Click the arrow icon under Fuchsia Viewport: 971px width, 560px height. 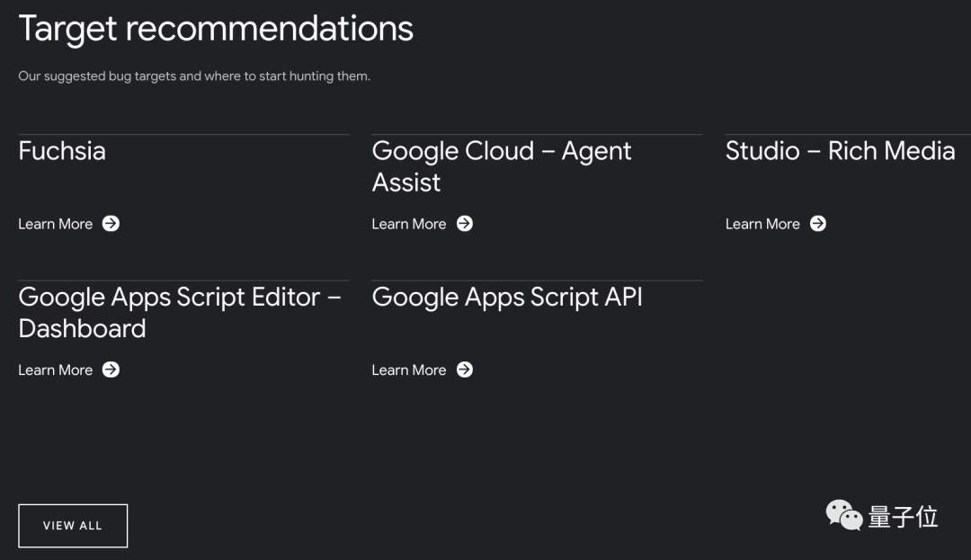(x=111, y=224)
